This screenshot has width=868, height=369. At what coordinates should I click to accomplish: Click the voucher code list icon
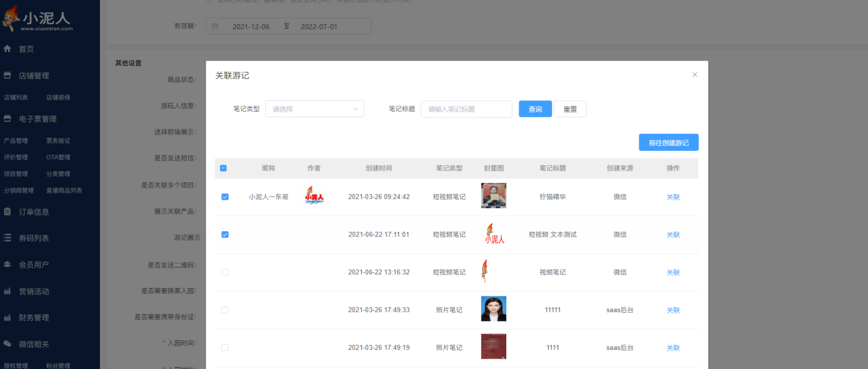click(8, 238)
